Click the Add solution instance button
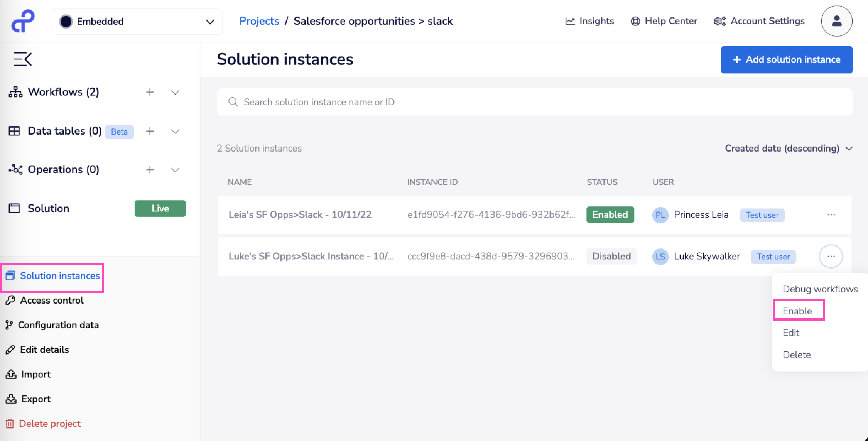The width and height of the screenshot is (868, 441). click(x=786, y=60)
